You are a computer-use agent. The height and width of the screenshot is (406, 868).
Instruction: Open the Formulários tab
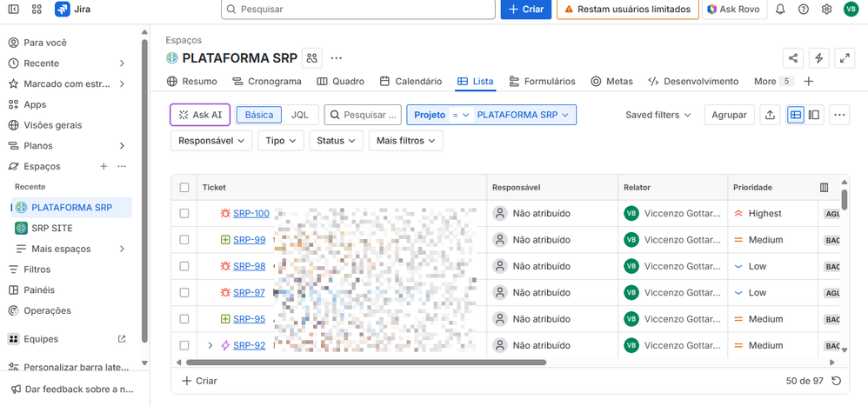pos(542,82)
